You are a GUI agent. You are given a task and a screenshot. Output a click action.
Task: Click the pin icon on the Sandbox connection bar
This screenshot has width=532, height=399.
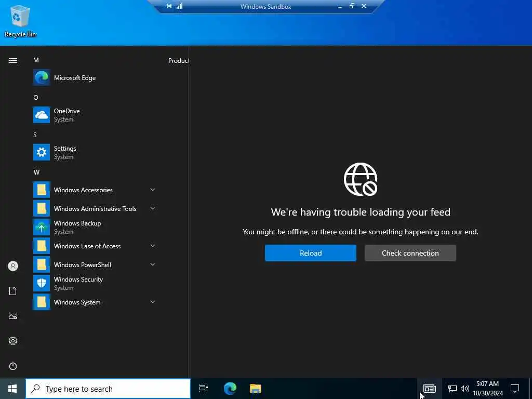tap(169, 6)
